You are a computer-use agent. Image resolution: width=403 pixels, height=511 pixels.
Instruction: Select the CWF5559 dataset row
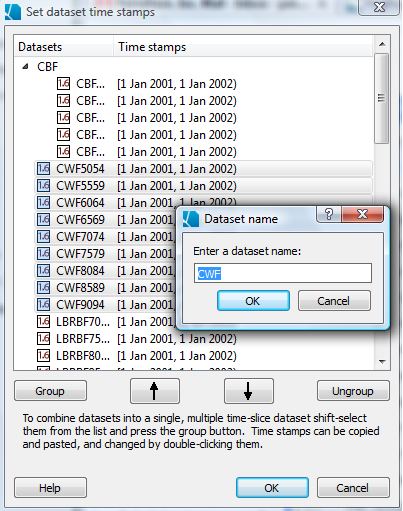point(203,186)
